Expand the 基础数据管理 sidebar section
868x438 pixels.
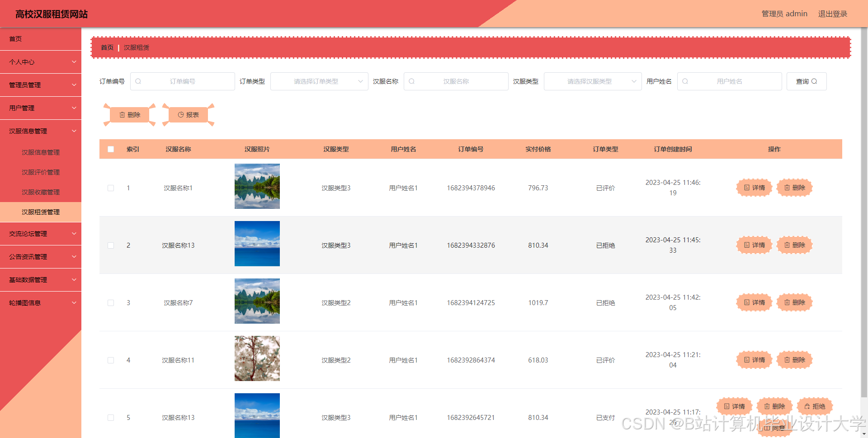pos(41,280)
